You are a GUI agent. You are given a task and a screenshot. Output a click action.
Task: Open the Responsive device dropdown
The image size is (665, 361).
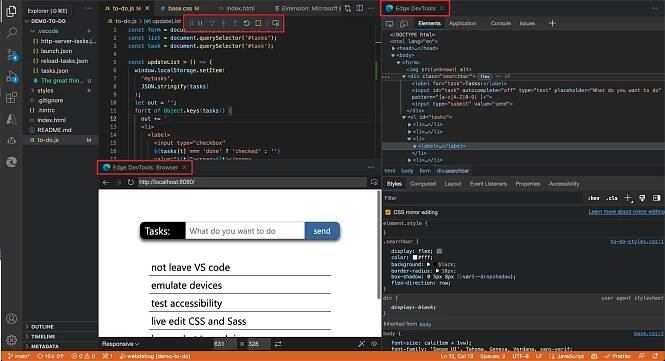pos(120,344)
